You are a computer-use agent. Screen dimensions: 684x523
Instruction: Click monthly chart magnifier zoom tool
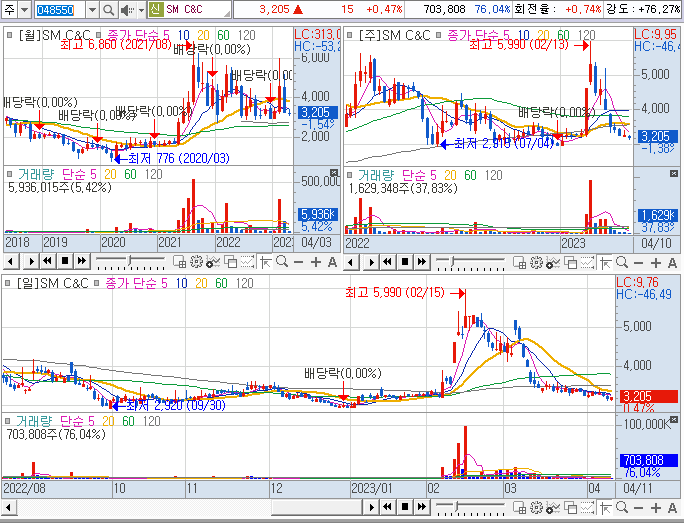[x=282, y=262]
